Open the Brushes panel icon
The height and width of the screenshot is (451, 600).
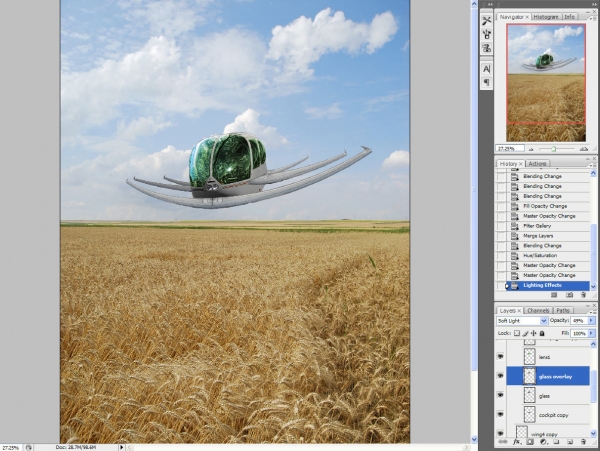click(x=486, y=35)
